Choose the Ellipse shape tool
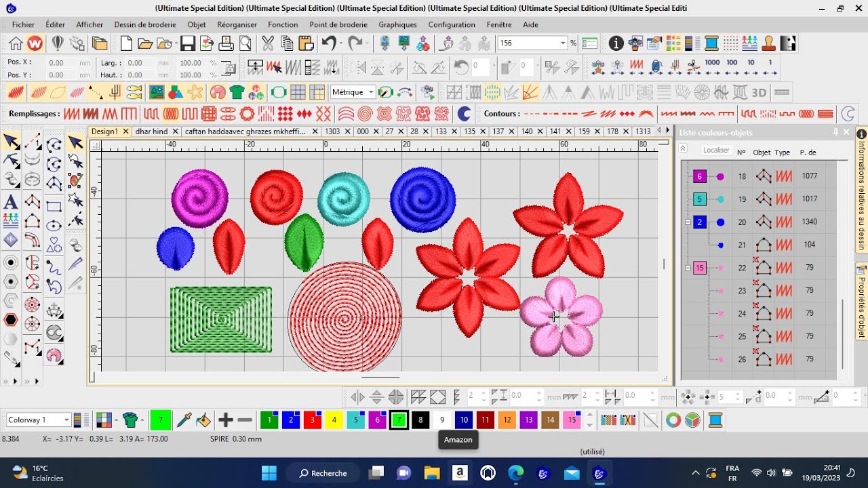868x488 pixels. click(x=54, y=225)
